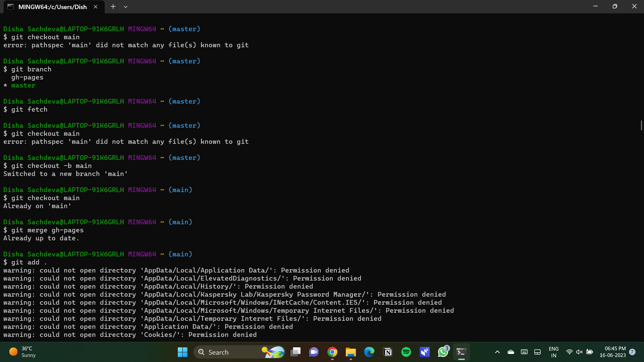Open the touch keyboard icon in tray
Screen dimensions: 644x362
point(524,352)
